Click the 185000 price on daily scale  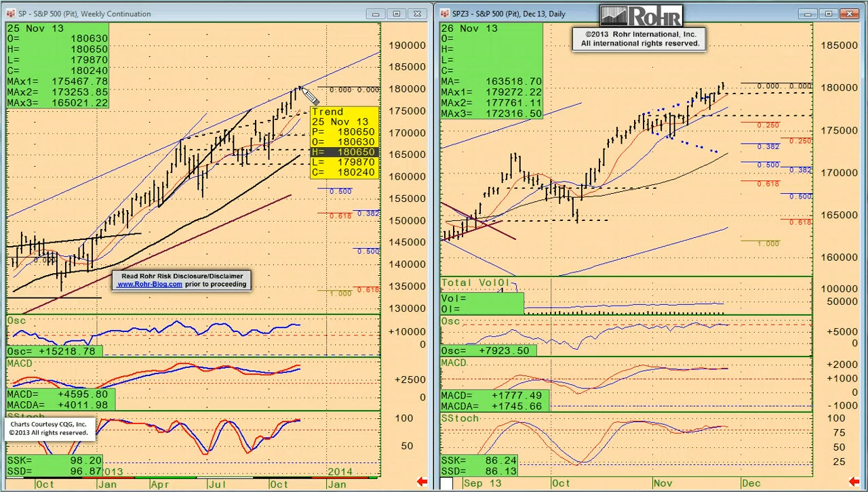tap(839, 45)
